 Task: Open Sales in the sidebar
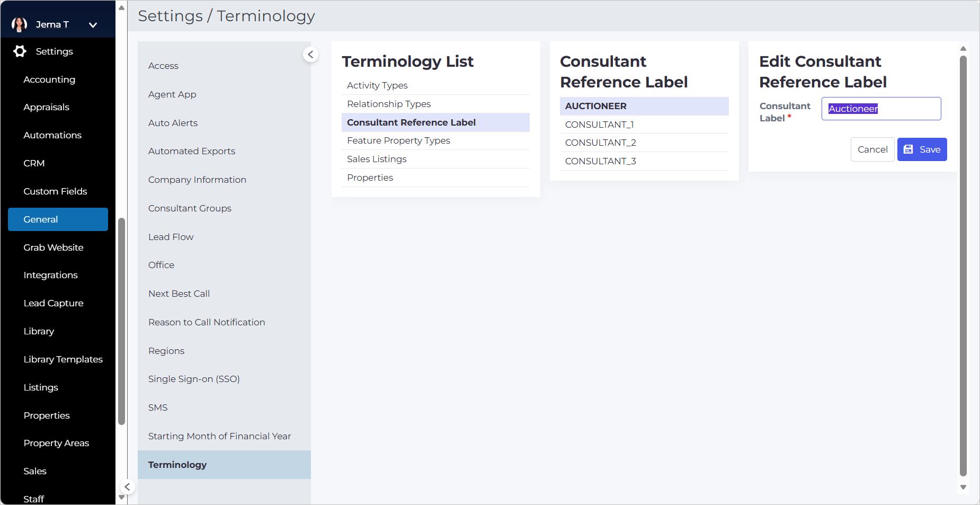(35, 471)
